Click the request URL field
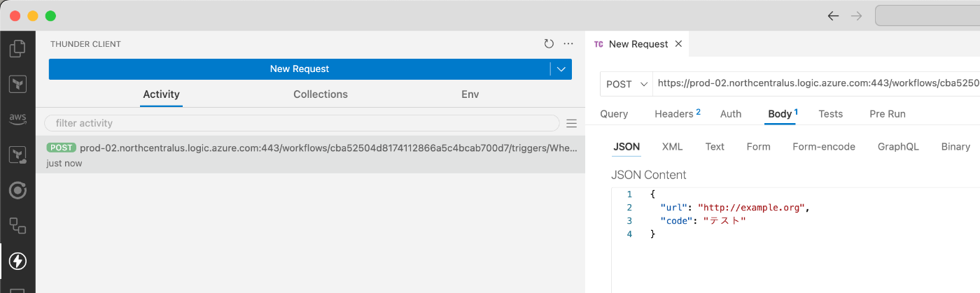The width and height of the screenshot is (980, 293). click(816, 84)
